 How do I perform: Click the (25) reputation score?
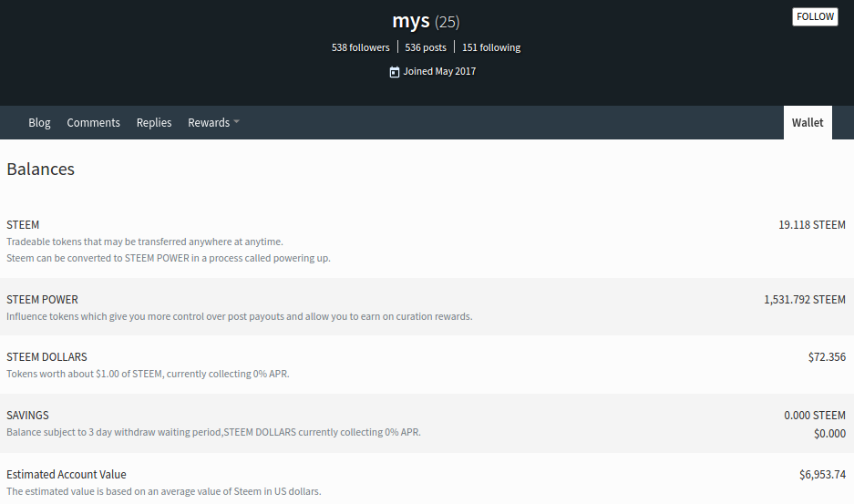(x=448, y=23)
